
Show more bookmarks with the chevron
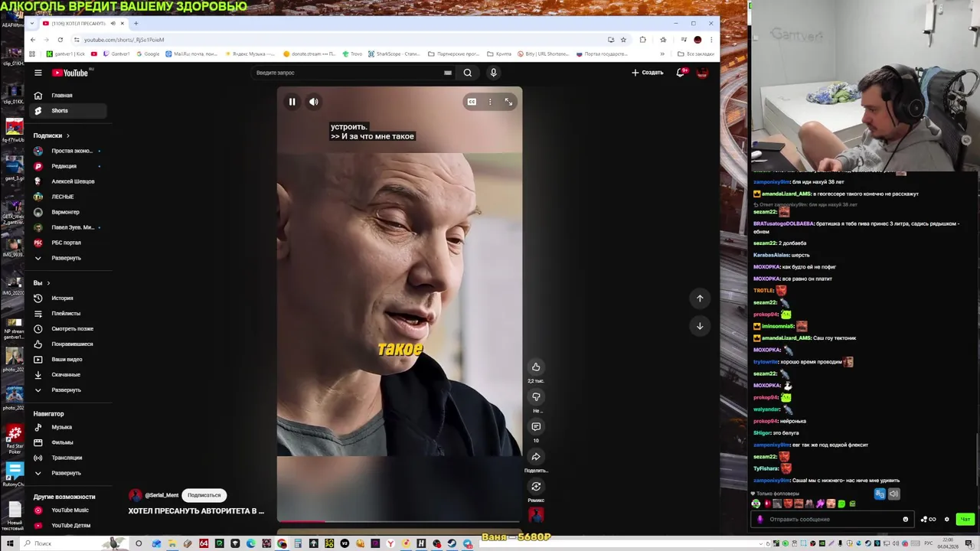pyautogui.click(x=661, y=54)
